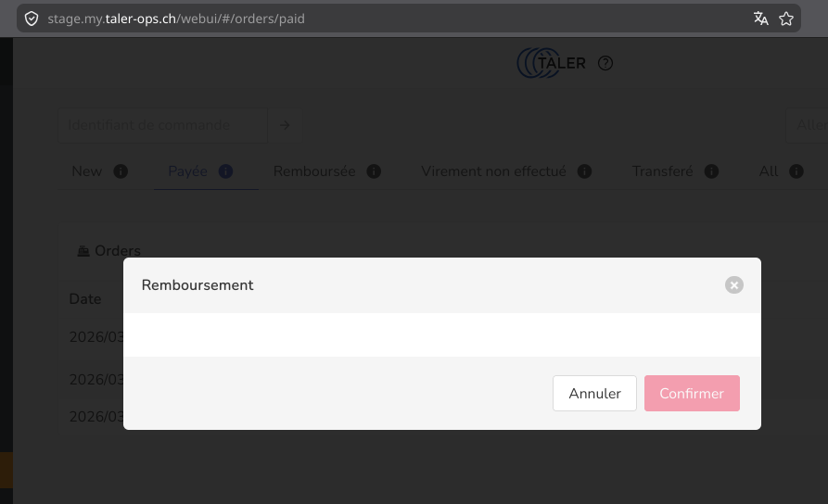Click the info icon beside All

pyautogui.click(x=796, y=171)
